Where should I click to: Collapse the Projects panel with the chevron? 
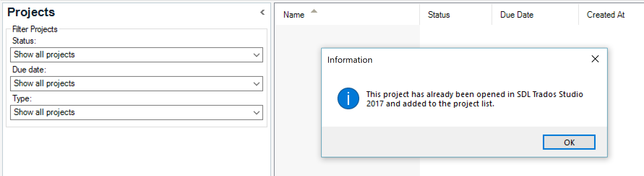[262, 12]
